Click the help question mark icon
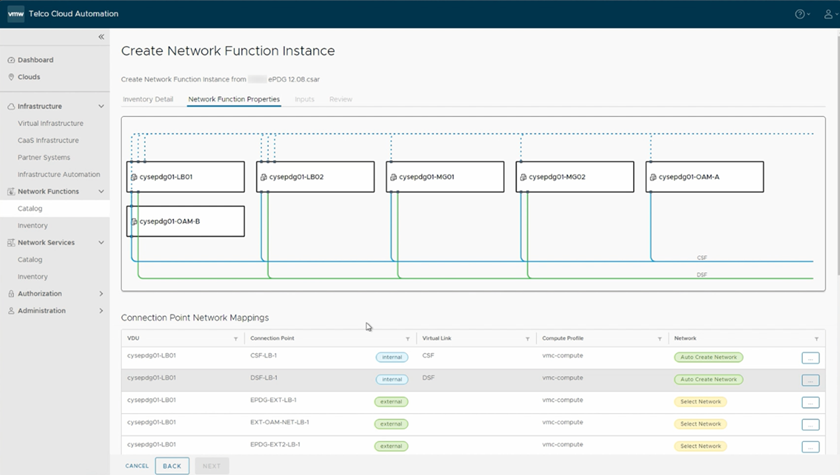The image size is (840, 475). (x=799, y=14)
